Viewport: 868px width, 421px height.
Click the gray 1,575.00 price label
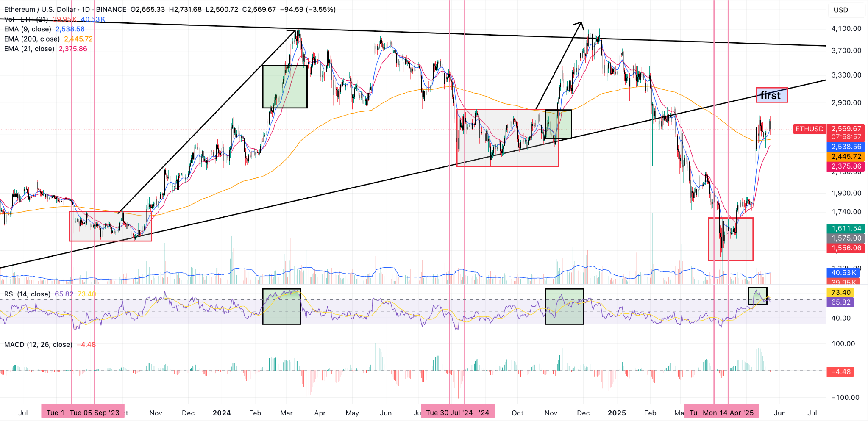click(846, 238)
